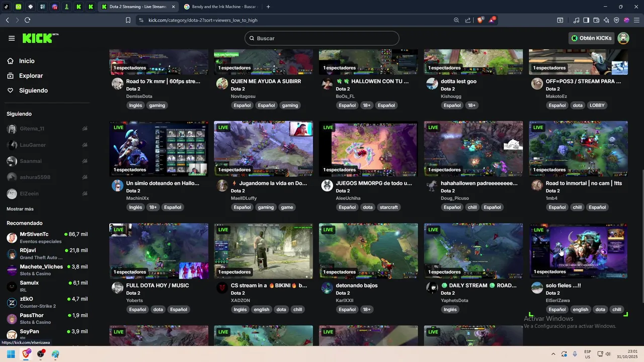This screenshot has width=644, height=362.
Task: Open channel link Doug_Picuso
Action: [455, 198]
